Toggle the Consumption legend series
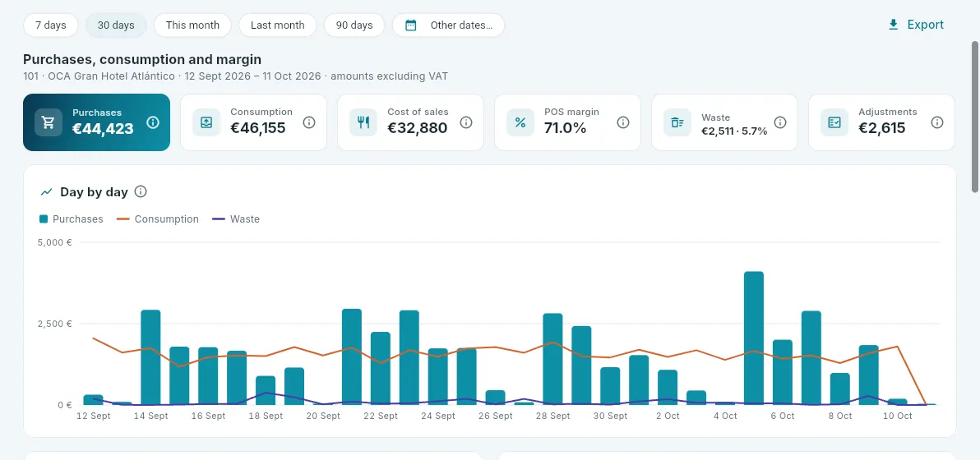Screen dimensions: 980x460 pos(158,219)
